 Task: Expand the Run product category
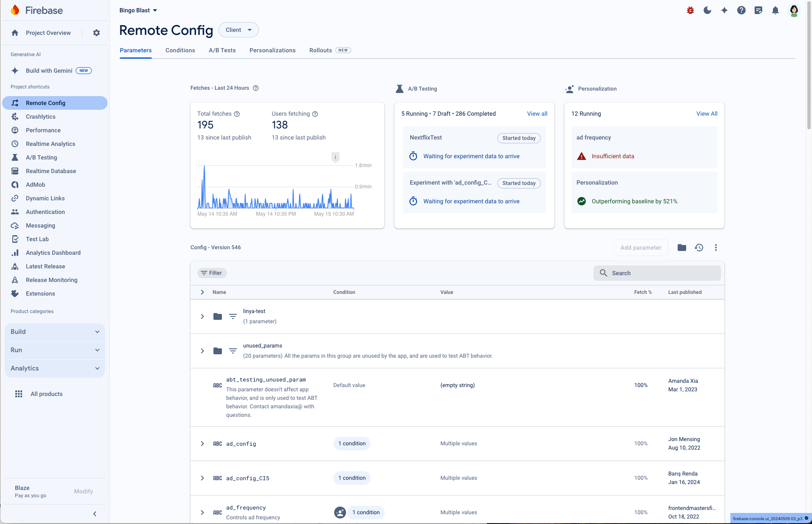tap(55, 350)
